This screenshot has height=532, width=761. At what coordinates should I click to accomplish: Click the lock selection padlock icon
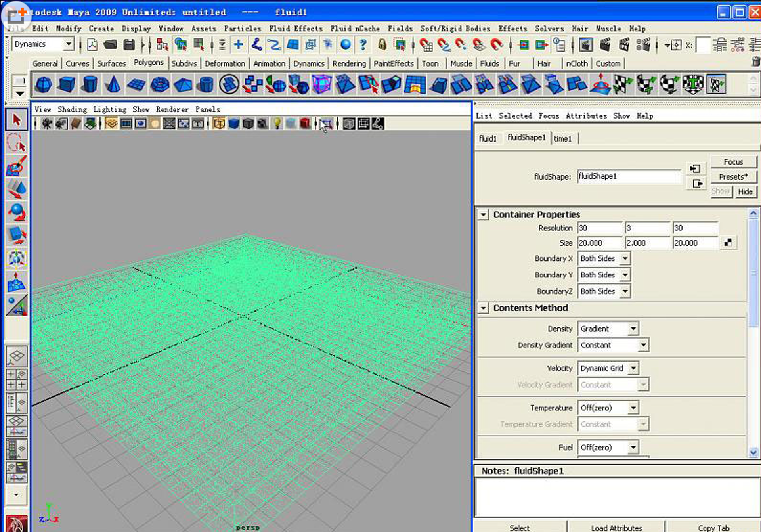pyautogui.click(x=382, y=44)
